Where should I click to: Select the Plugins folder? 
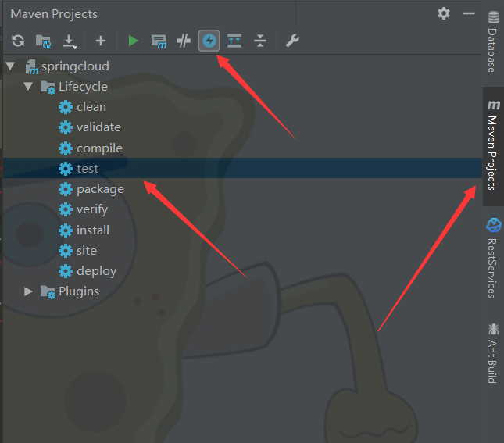click(x=79, y=291)
